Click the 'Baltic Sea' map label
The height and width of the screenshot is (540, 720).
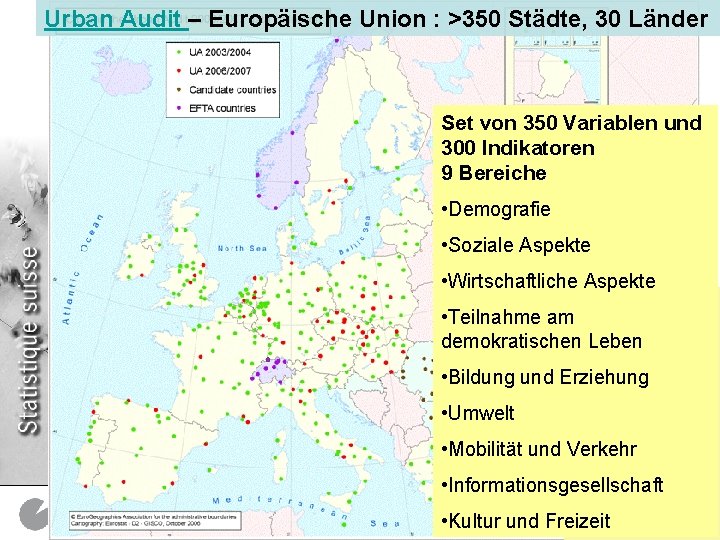coord(354,235)
